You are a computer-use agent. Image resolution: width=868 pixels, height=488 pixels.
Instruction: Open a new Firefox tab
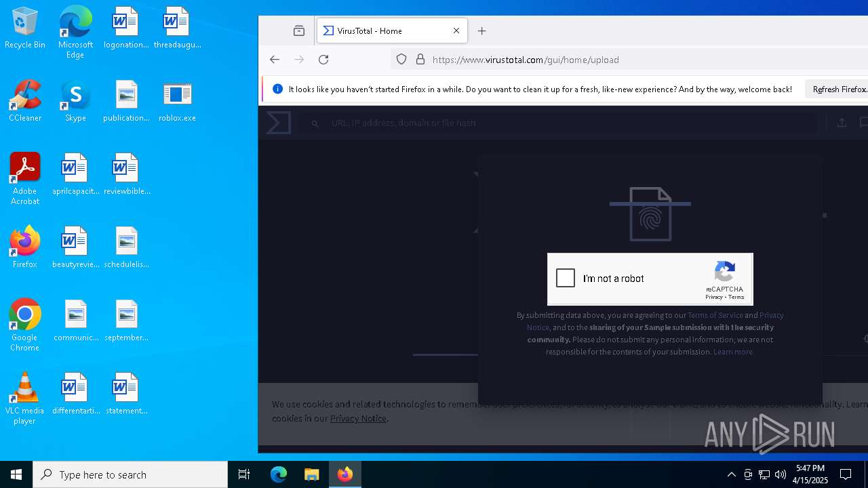pos(482,30)
